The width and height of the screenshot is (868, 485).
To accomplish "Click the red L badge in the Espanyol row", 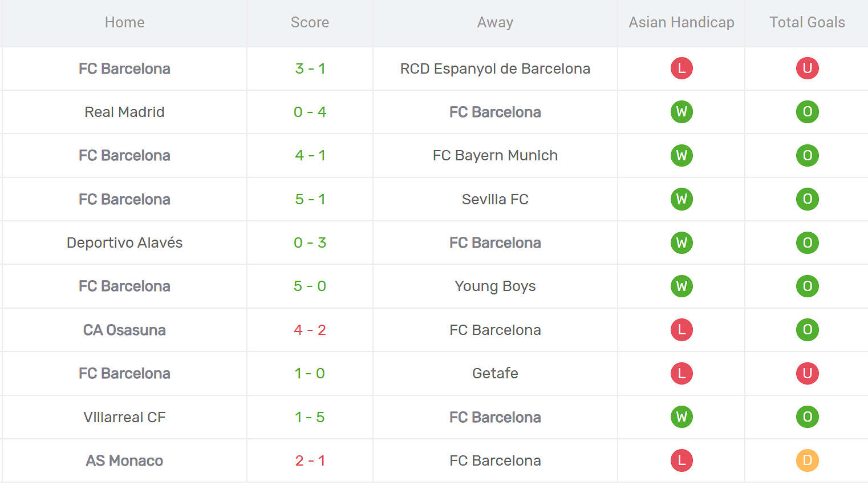I will (682, 68).
